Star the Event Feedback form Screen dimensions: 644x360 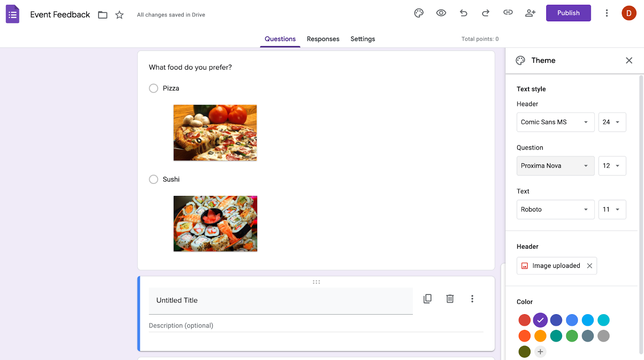(120, 15)
